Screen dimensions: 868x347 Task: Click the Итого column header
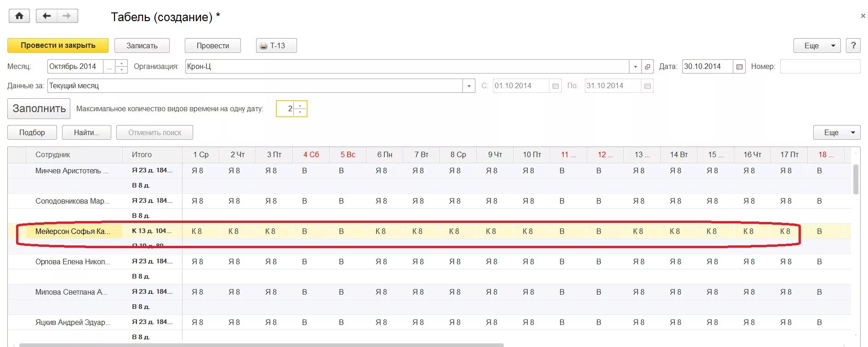152,155
